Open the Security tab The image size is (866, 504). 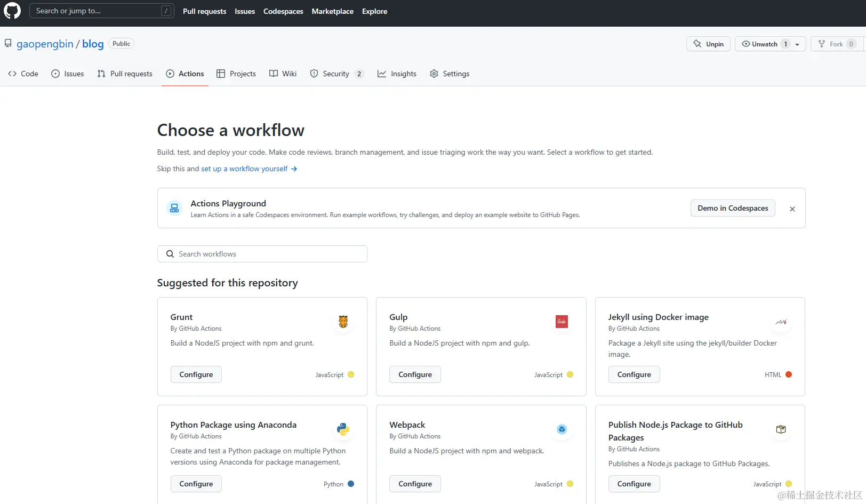coord(337,74)
